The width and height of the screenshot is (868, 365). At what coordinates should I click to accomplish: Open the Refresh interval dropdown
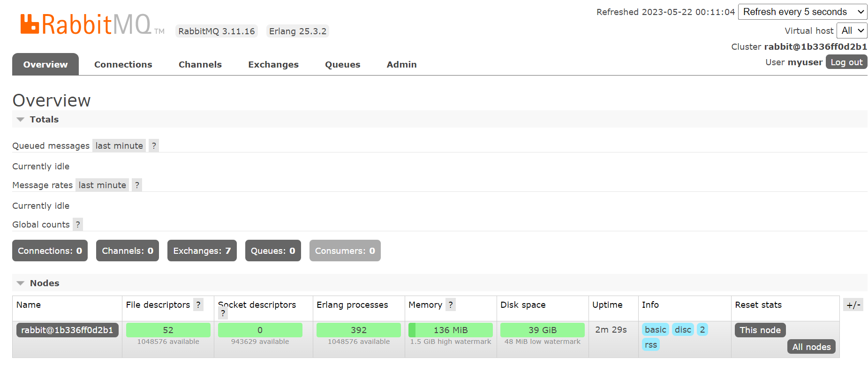[x=802, y=12]
